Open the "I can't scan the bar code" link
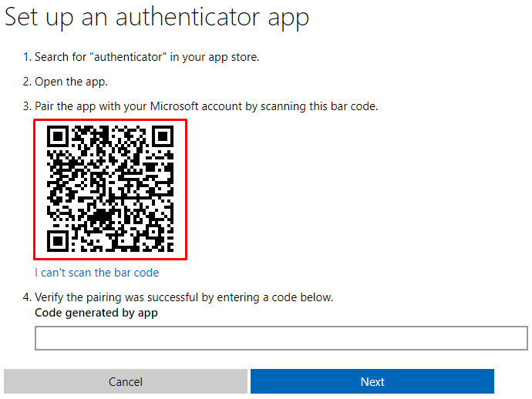Screen dimensions: 532x399 (x=96, y=273)
